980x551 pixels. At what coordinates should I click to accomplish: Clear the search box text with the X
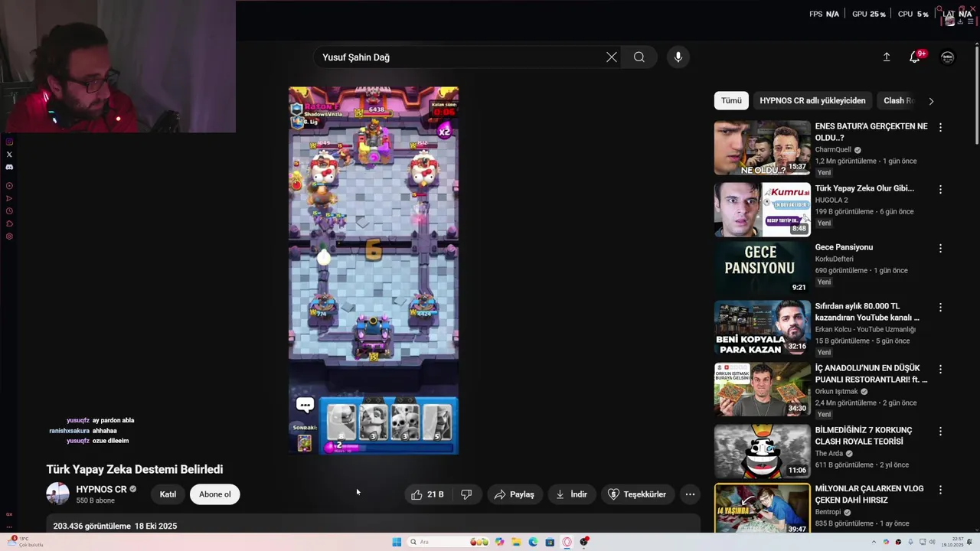[611, 57]
